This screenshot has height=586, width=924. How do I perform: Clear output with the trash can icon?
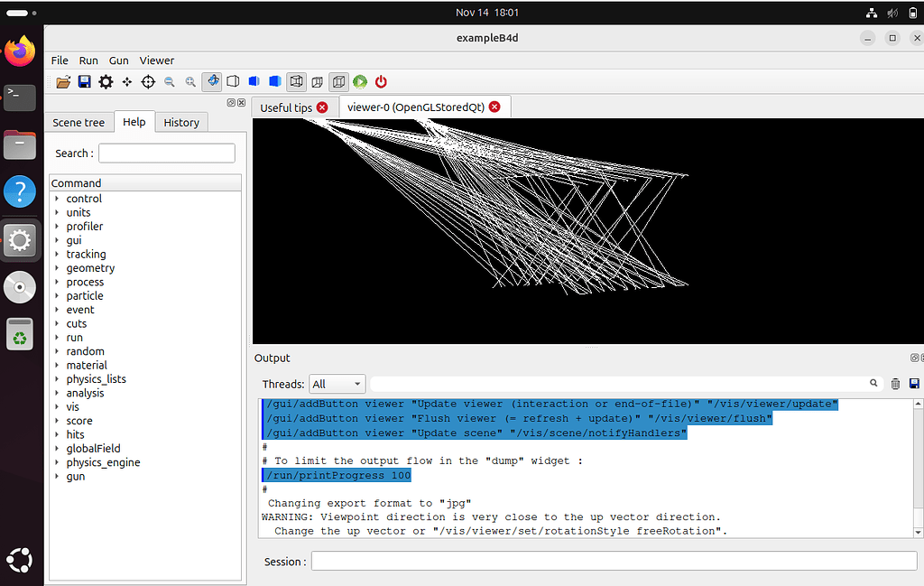click(x=895, y=384)
